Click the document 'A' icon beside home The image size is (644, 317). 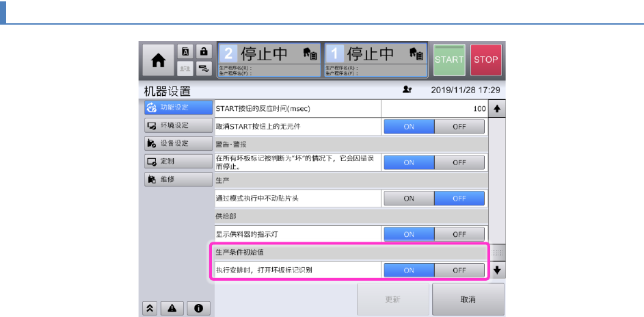pos(185,51)
